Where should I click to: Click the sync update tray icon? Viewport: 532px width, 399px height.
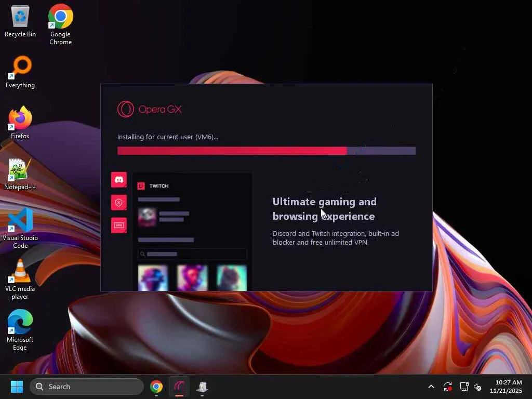[447, 387]
